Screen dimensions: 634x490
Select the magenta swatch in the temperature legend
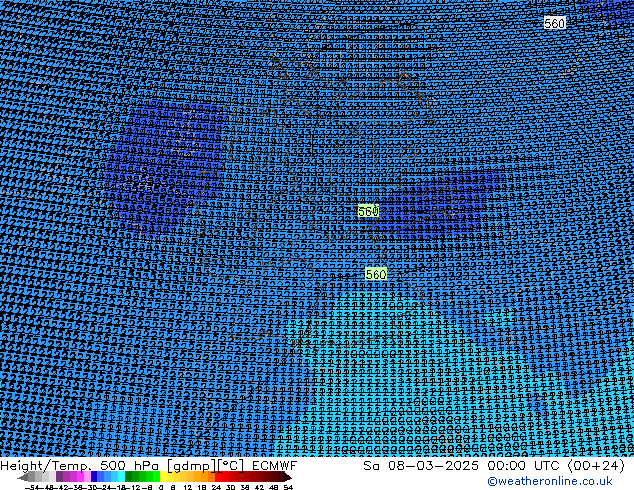80,477
